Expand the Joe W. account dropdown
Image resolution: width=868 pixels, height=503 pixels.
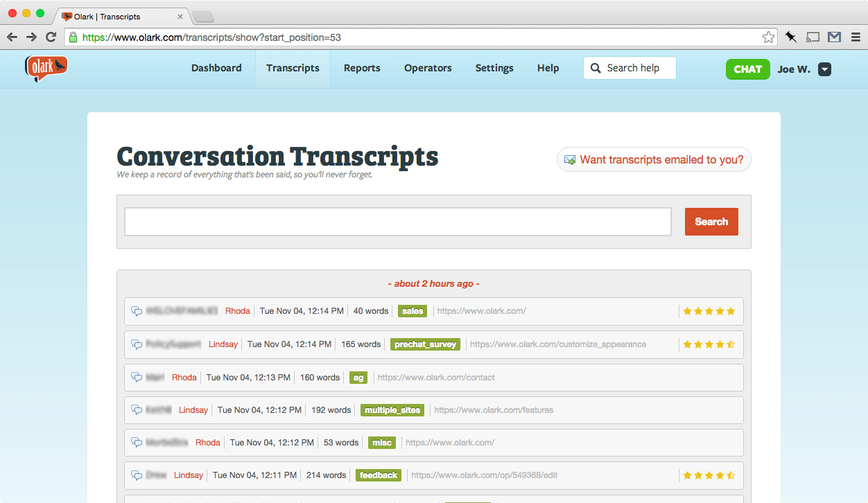pos(824,69)
